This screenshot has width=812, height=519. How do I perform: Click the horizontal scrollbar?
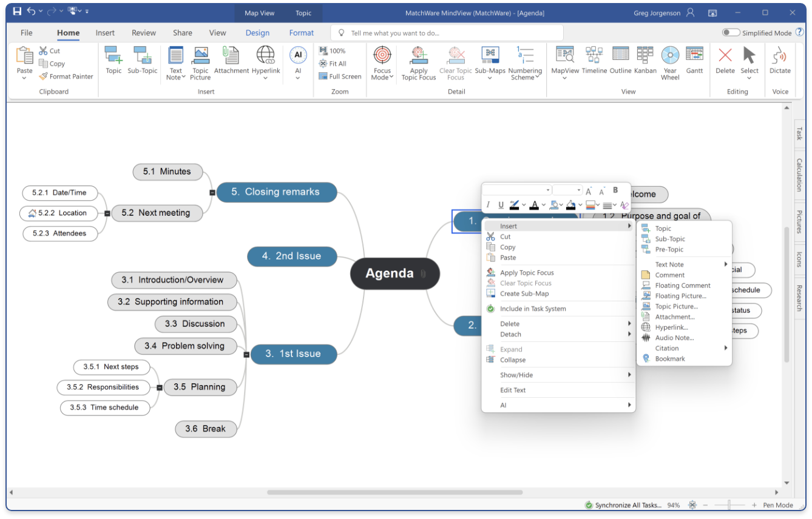pos(394,492)
